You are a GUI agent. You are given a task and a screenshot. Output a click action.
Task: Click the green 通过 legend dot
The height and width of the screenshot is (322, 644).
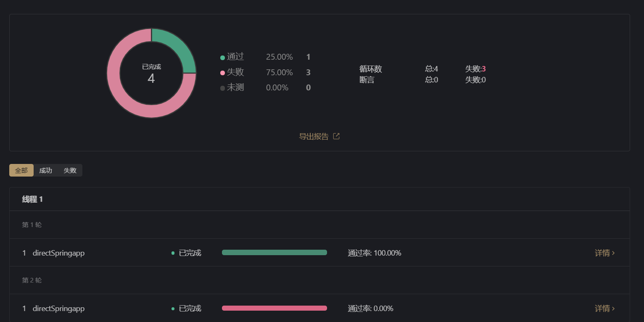point(222,58)
